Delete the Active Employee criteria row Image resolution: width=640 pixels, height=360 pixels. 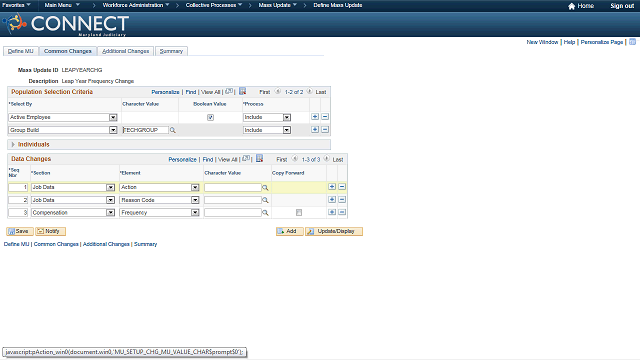[x=325, y=117]
